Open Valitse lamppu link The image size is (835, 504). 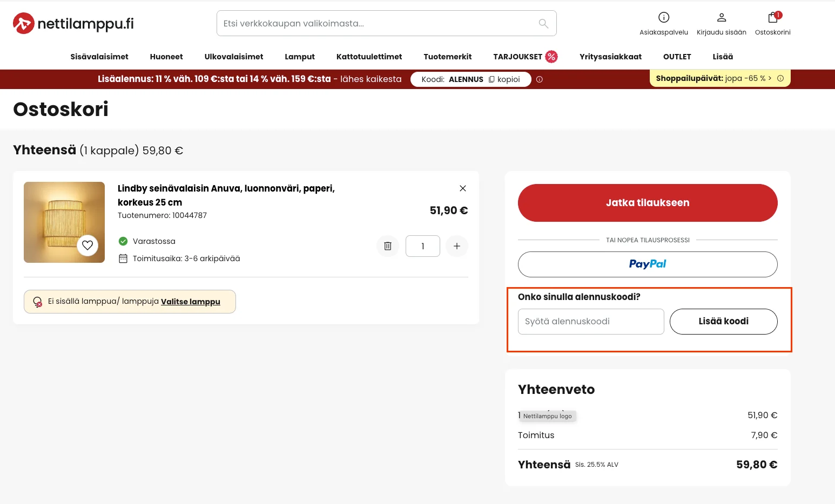point(191,302)
